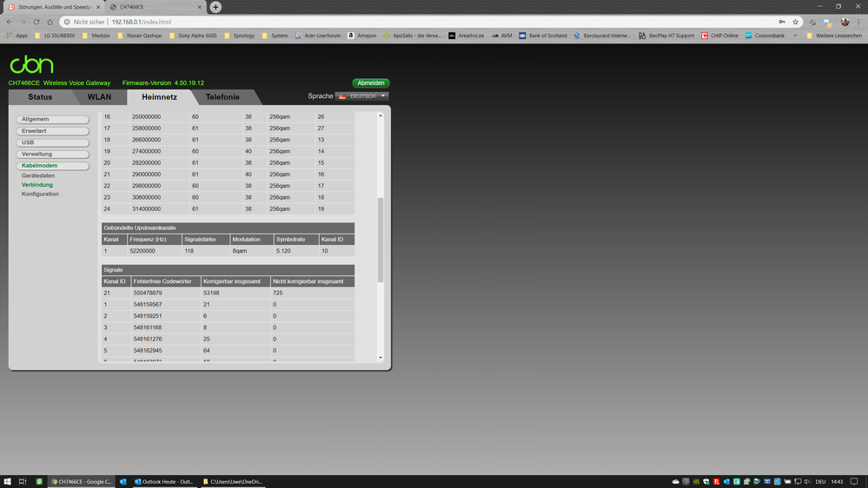Switch to the Störungen, Ausfälle tab

pos(54,7)
